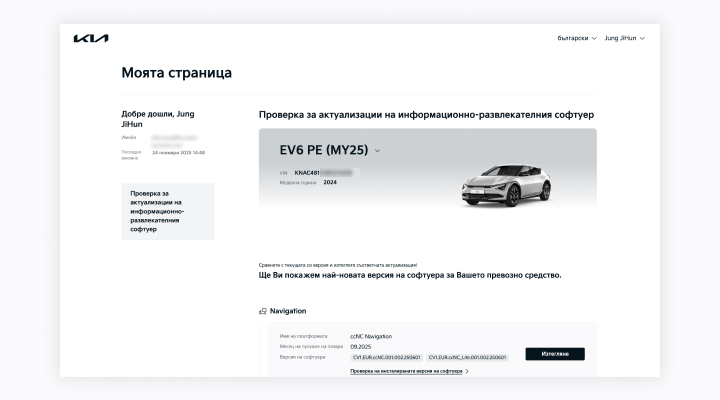Click the Kia logo in header
The image size is (720, 400).
[x=91, y=38]
